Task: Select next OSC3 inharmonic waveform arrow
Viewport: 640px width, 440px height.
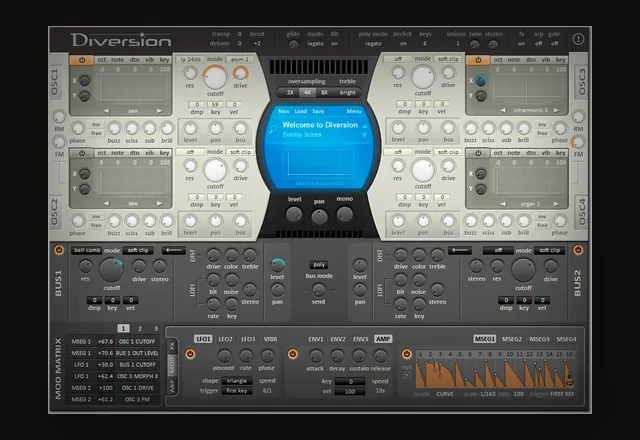Action: (x=556, y=110)
